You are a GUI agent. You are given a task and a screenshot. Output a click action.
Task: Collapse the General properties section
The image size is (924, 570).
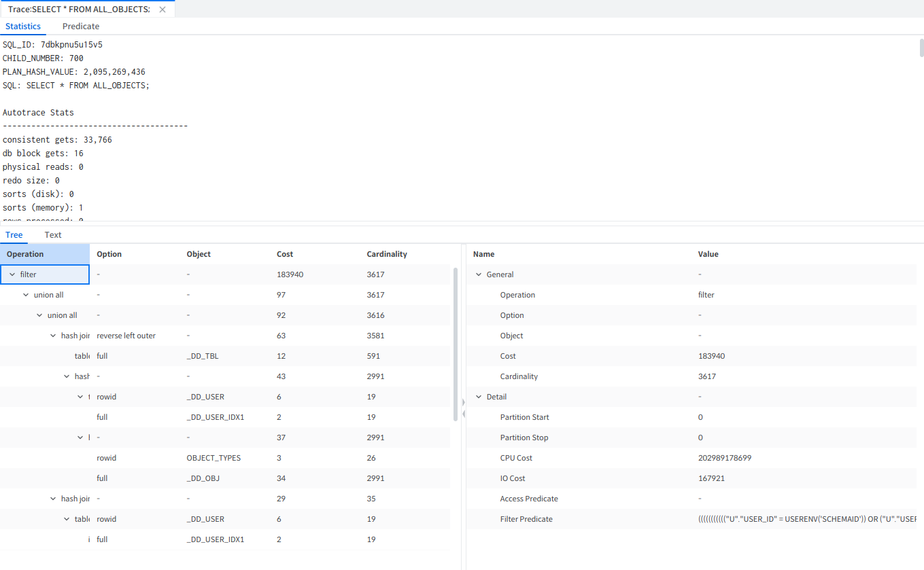click(x=479, y=274)
